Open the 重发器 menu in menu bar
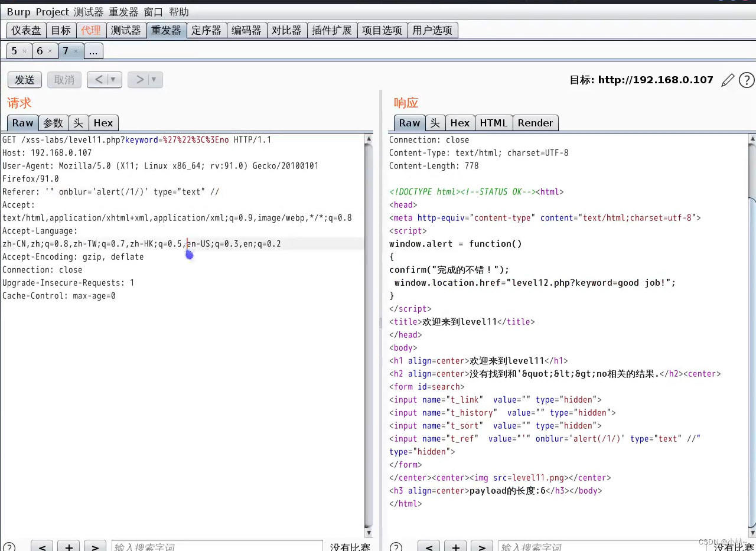The image size is (756, 551). pyautogui.click(x=123, y=12)
